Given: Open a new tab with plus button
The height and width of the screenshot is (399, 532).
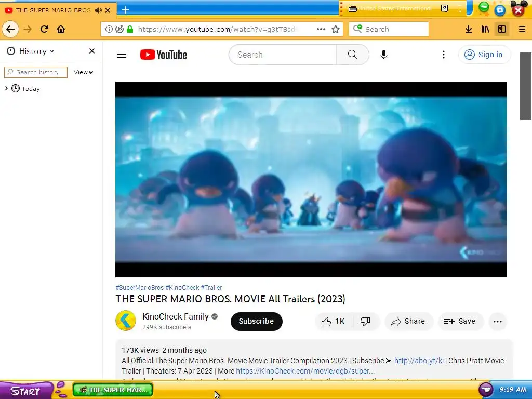Looking at the screenshot, I should [x=125, y=10].
